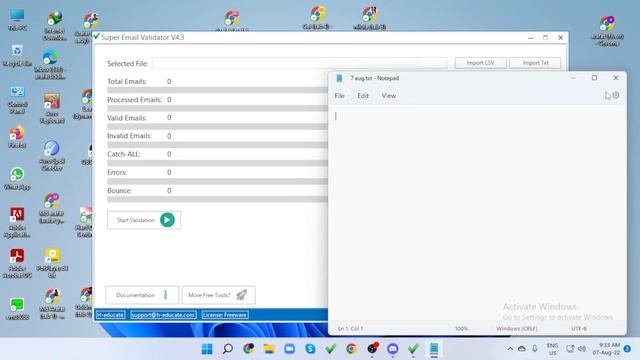Click the Import Txt button
Screen dimensions: 640x360
[535, 63]
